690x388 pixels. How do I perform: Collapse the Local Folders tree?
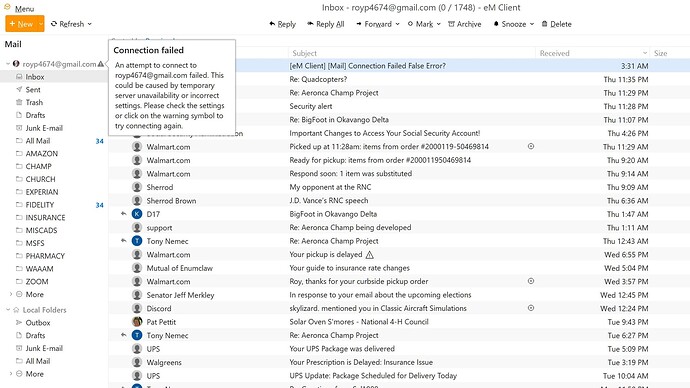point(7,310)
